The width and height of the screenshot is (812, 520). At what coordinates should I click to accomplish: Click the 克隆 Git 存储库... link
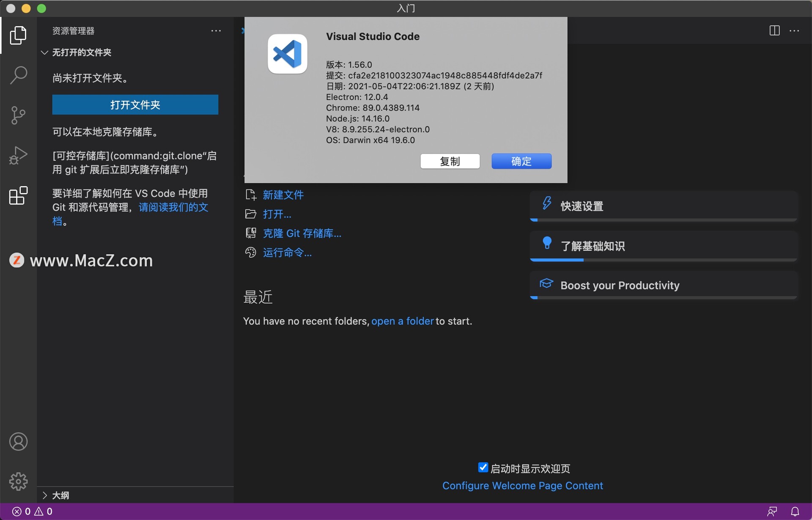(x=302, y=233)
